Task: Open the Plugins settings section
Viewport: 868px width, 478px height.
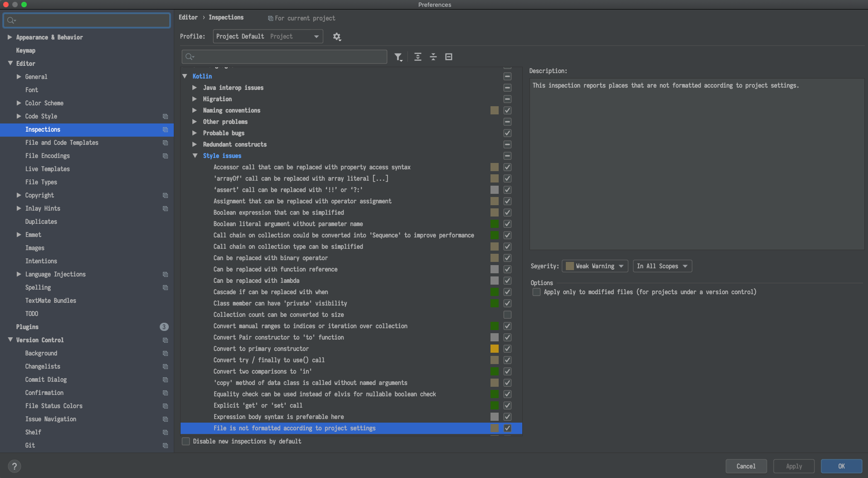Action: tap(27, 327)
